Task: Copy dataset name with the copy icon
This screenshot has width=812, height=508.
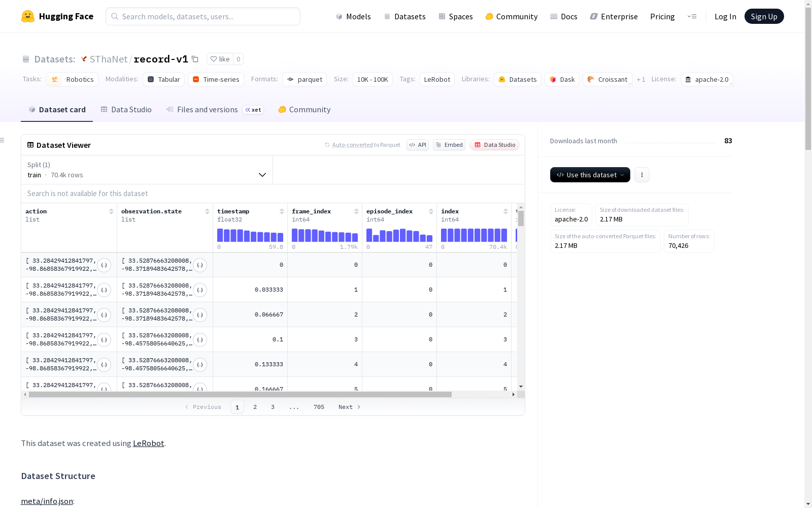Action: click(x=195, y=59)
